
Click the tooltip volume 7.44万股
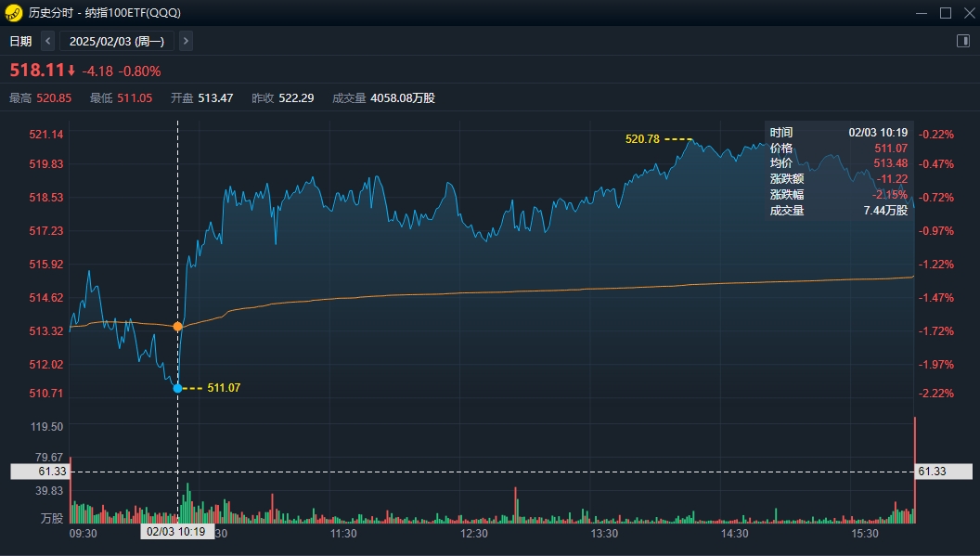[x=885, y=210]
